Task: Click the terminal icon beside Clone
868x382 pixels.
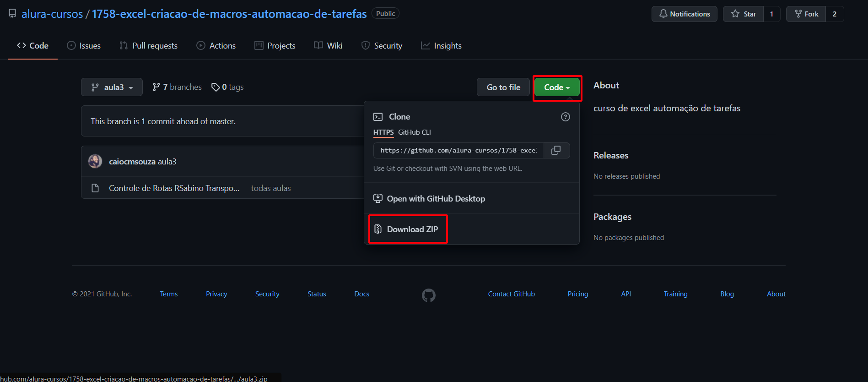Action: [378, 117]
